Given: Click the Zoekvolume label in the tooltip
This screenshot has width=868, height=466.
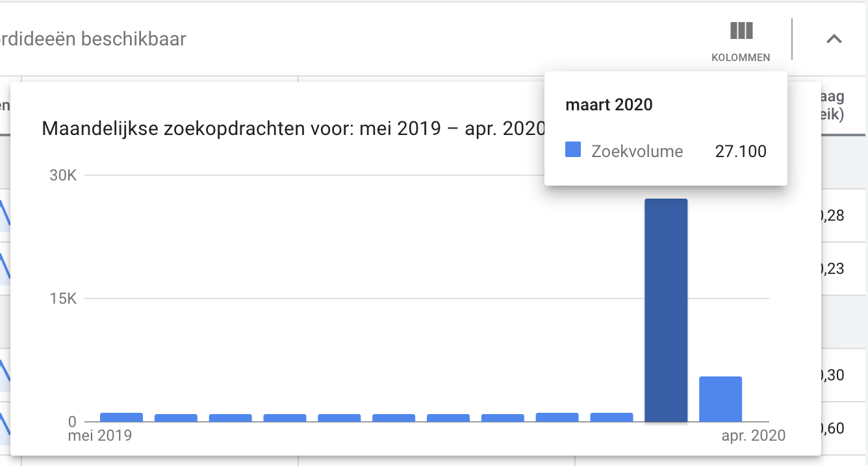Looking at the screenshot, I should tap(637, 152).
